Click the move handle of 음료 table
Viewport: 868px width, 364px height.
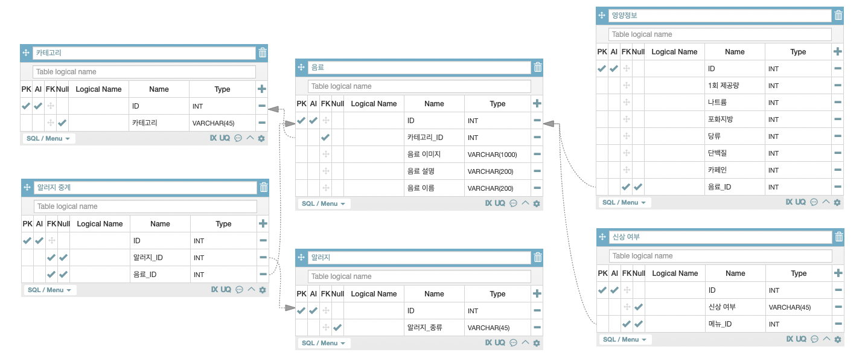301,68
